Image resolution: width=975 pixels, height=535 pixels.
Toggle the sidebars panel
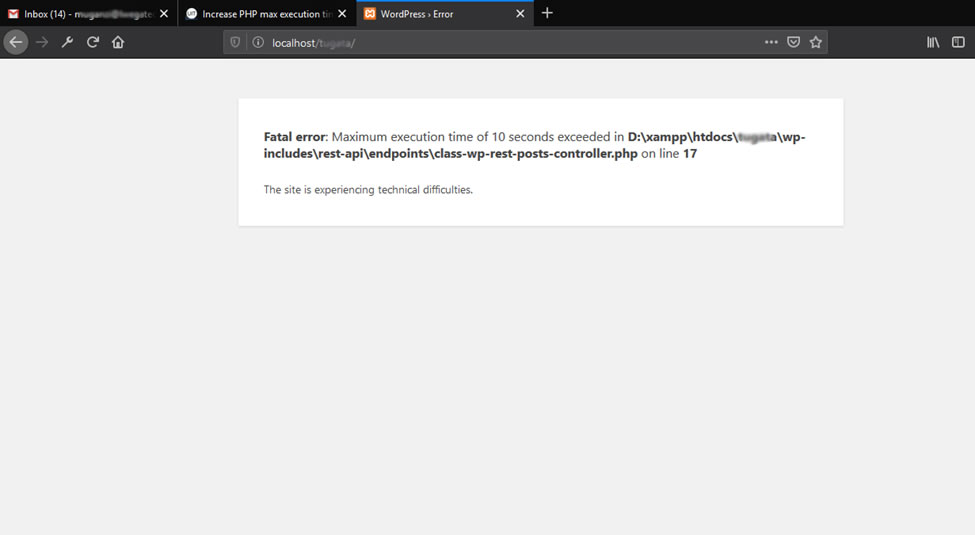(958, 42)
